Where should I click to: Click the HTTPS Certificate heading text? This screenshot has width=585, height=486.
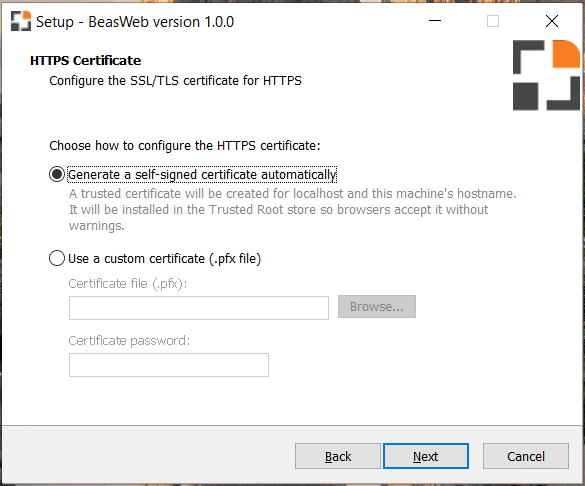click(x=85, y=60)
